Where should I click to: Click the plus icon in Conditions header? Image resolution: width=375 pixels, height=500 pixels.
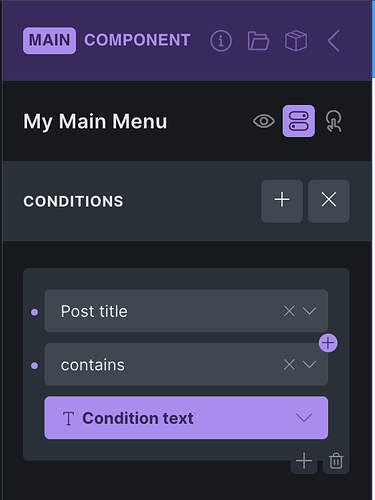click(x=282, y=201)
